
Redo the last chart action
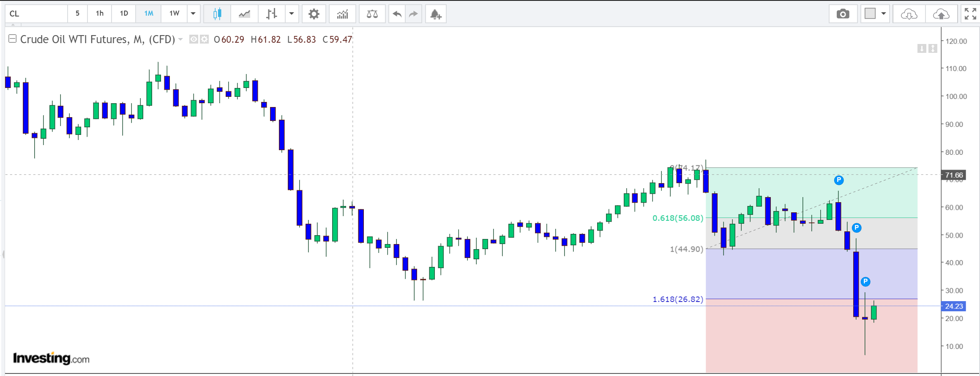(x=413, y=14)
